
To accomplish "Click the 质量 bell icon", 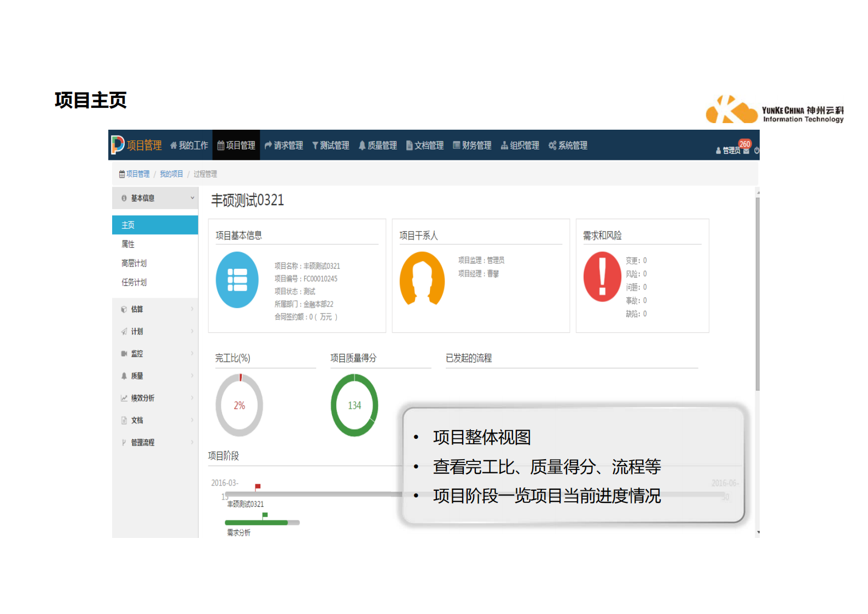I will pyautogui.click(x=124, y=376).
